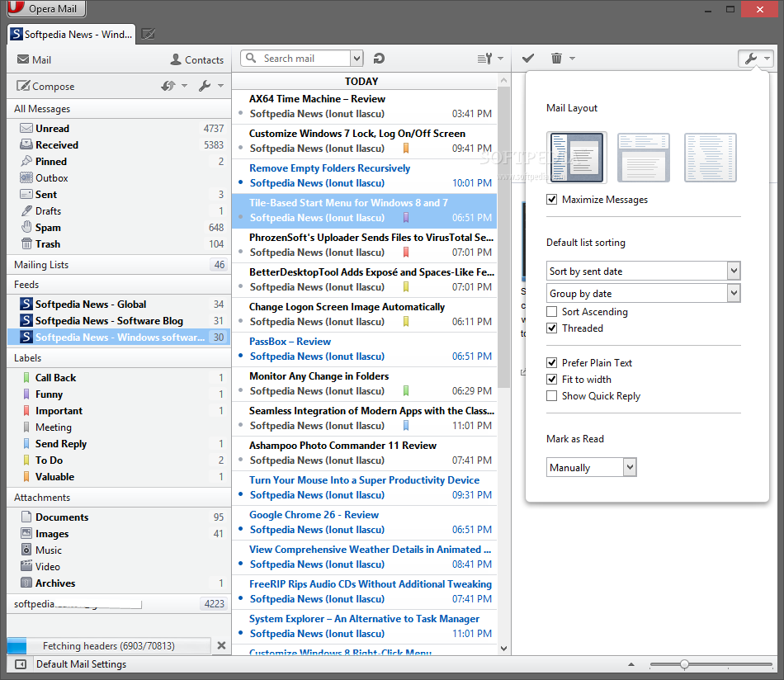784x680 pixels.
Task: Open the Pinned messages view
Action: [x=119, y=162]
